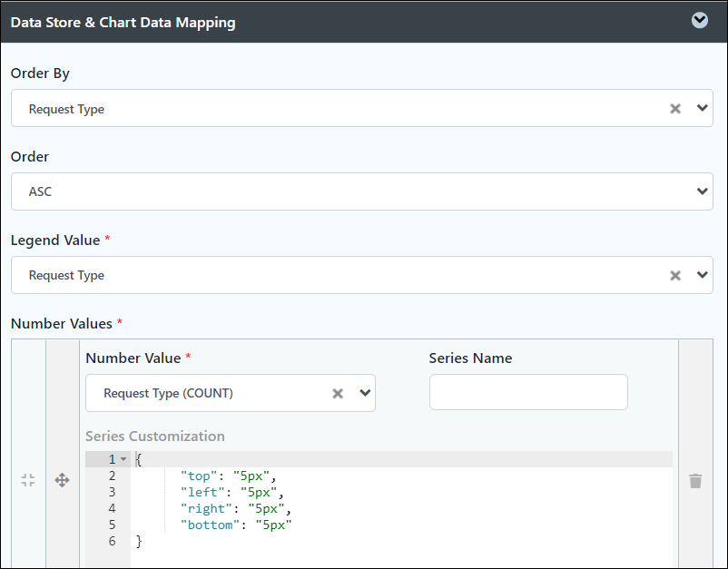Image resolution: width=728 pixels, height=569 pixels.
Task: Clear the Legend Value selection
Action: (675, 276)
